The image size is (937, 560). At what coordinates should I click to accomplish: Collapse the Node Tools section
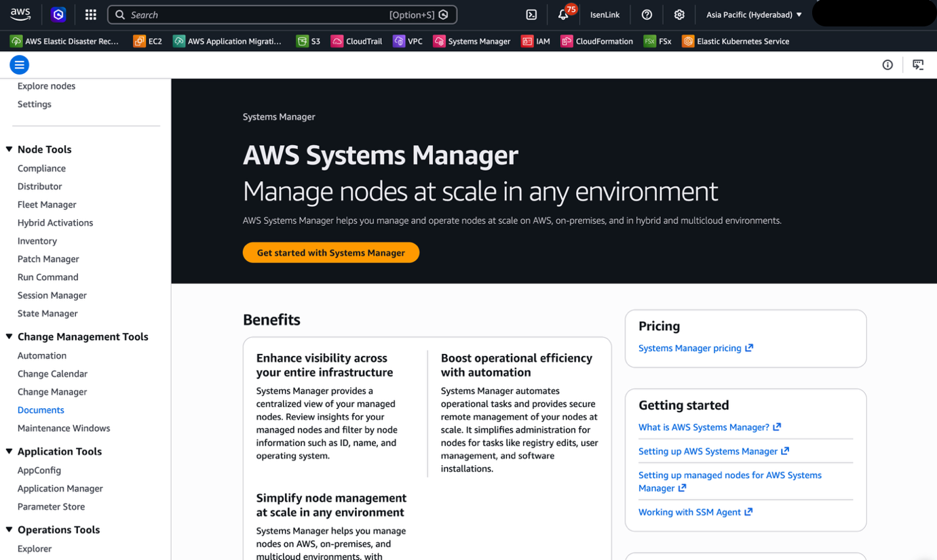tap(9, 149)
